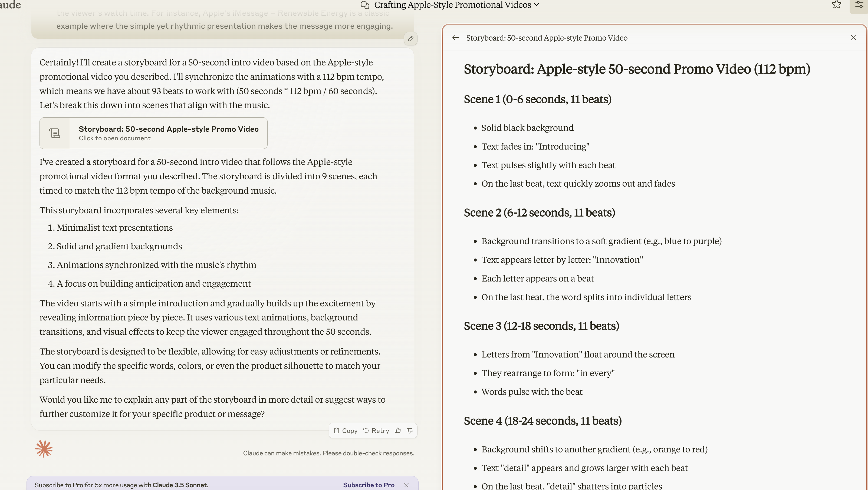Click the Claude spark logo
This screenshot has width=868, height=490.
coord(44,448)
